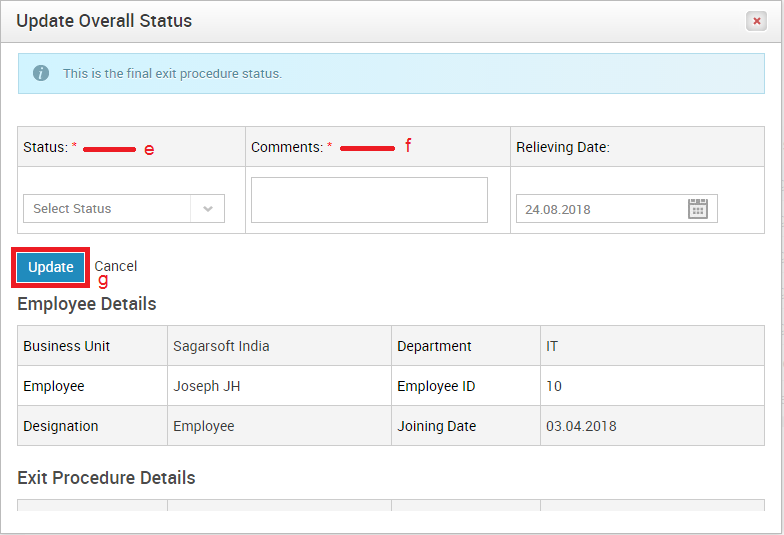Click inside the Comments text box

point(369,200)
